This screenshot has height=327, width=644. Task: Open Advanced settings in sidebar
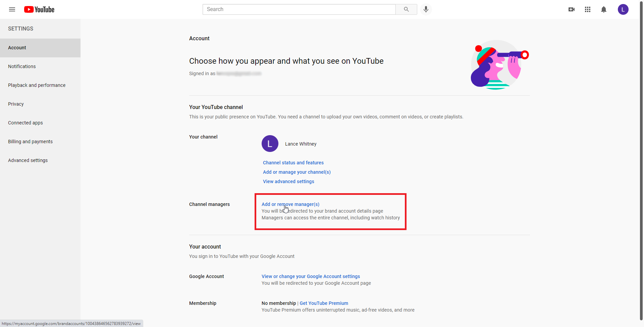[40, 160]
